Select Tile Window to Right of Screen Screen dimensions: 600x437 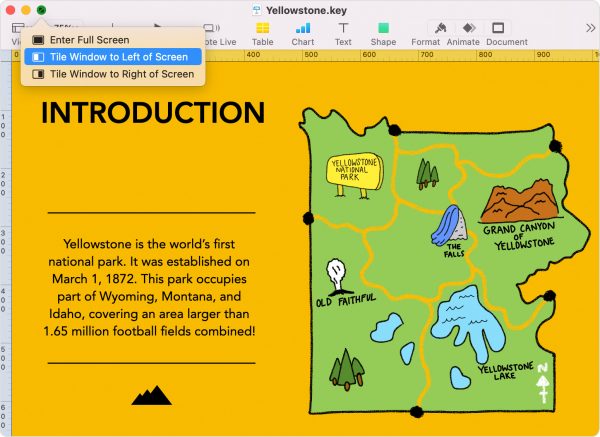coord(122,74)
